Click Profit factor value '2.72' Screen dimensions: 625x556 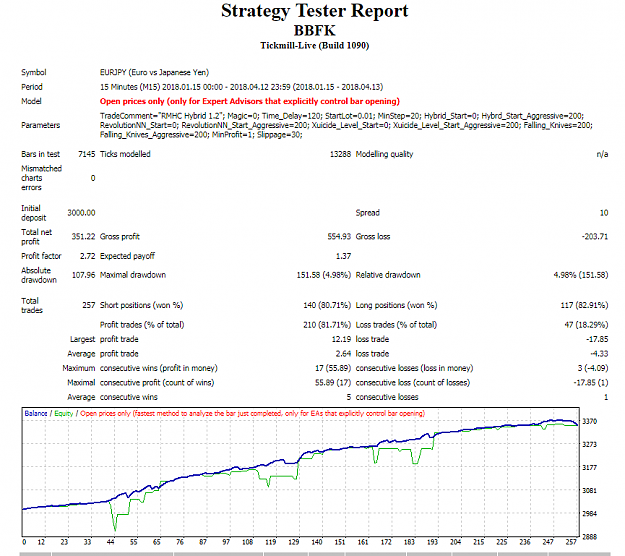(87, 256)
